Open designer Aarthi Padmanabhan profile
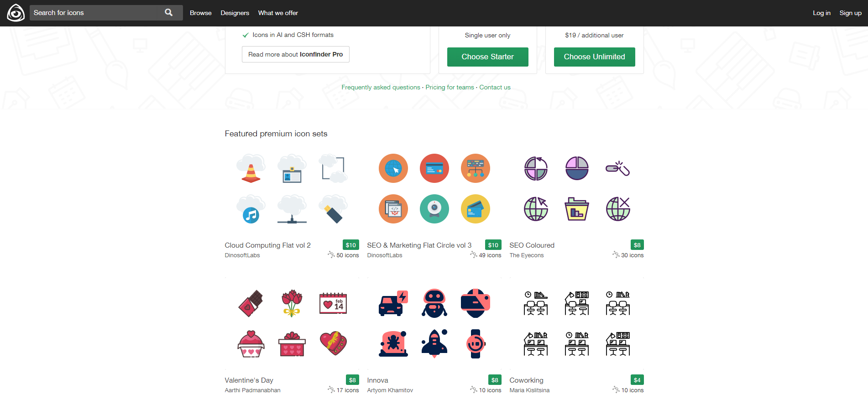Screen dimensions: 868x410 pos(252,390)
